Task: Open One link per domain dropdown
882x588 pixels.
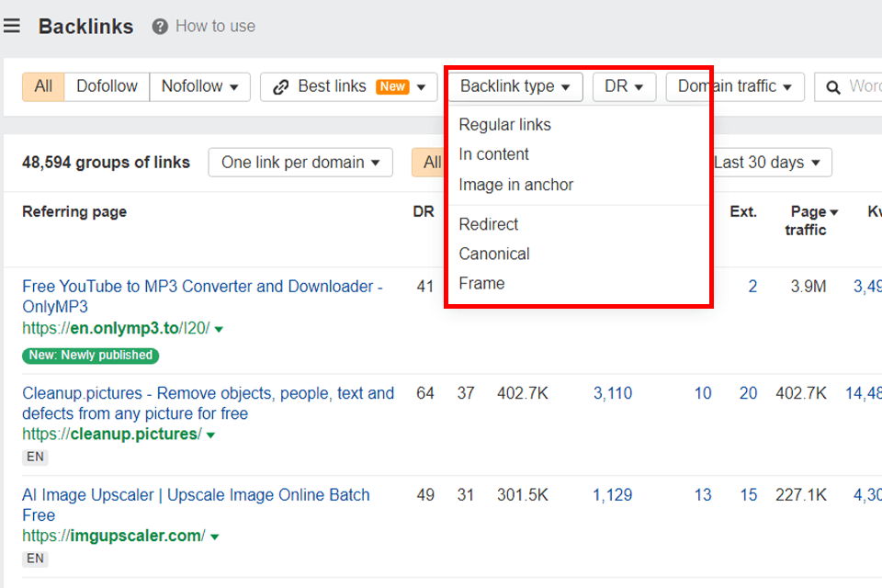Action: point(300,163)
